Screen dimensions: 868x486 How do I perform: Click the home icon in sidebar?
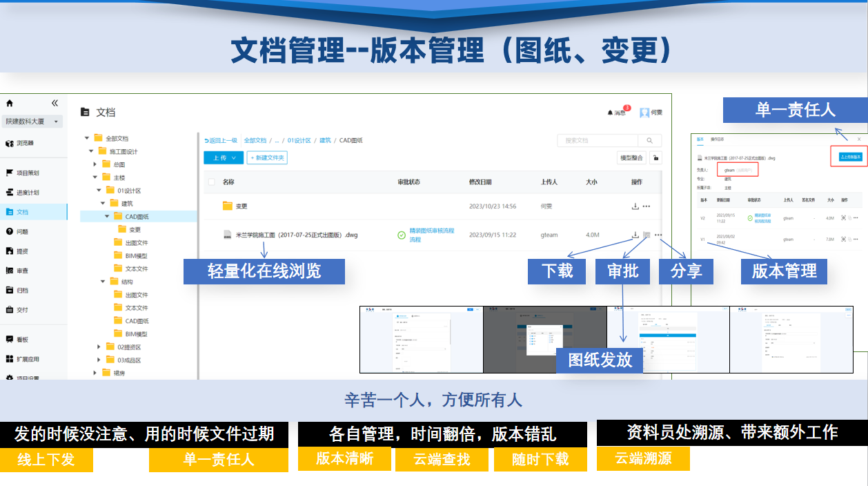10,104
